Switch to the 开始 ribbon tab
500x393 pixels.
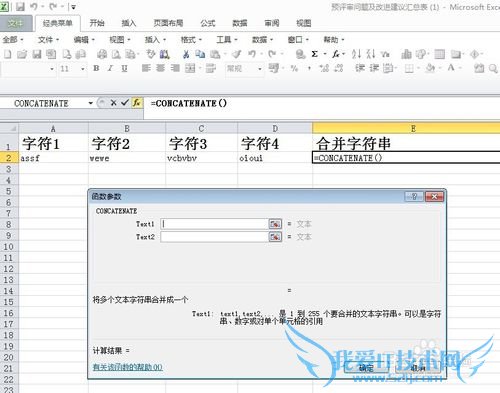[x=97, y=23]
